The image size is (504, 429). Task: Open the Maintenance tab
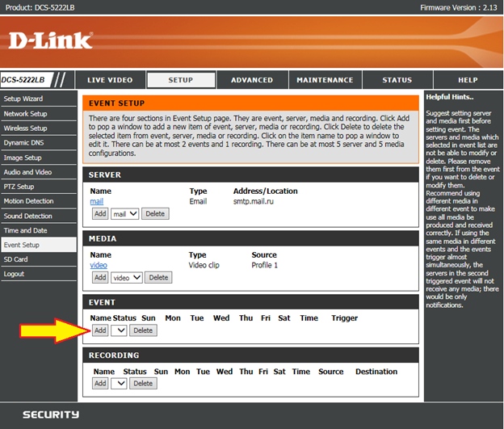325,80
